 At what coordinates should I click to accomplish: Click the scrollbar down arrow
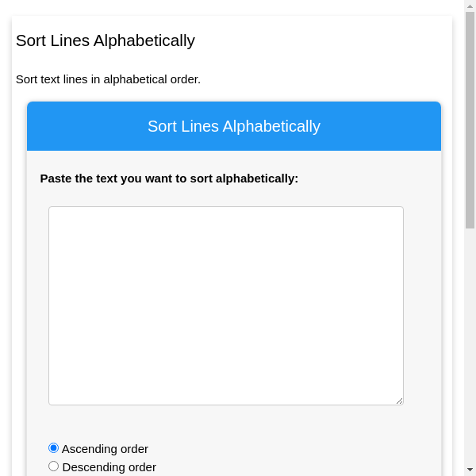[470, 470]
